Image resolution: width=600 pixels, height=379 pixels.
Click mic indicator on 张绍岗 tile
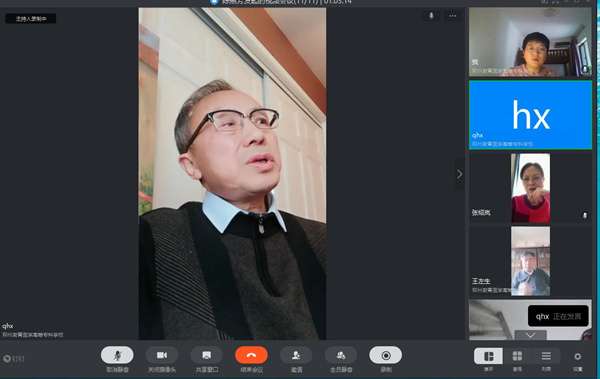tap(585, 216)
